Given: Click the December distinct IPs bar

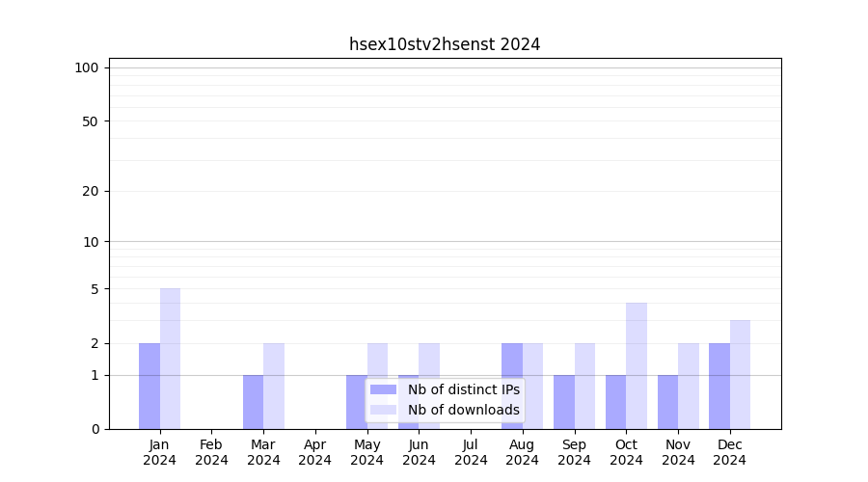Looking at the screenshot, I should pyautogui.click(x=719, y=386).
